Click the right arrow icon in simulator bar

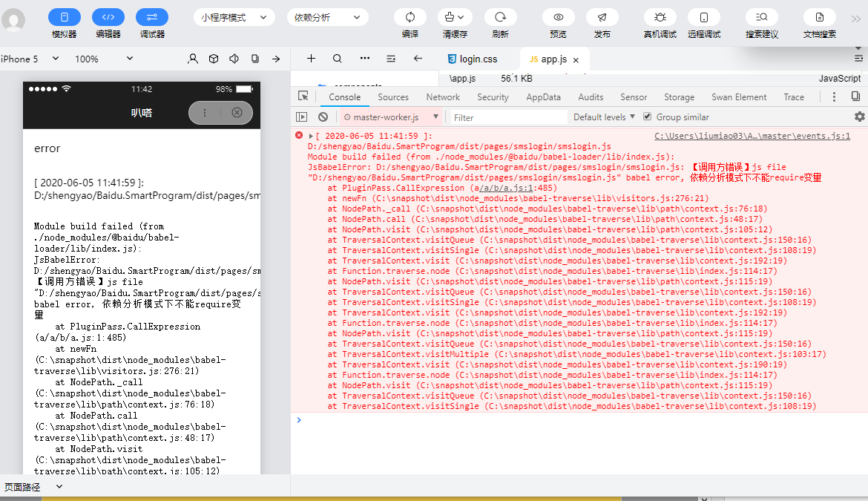coord(276,59)
